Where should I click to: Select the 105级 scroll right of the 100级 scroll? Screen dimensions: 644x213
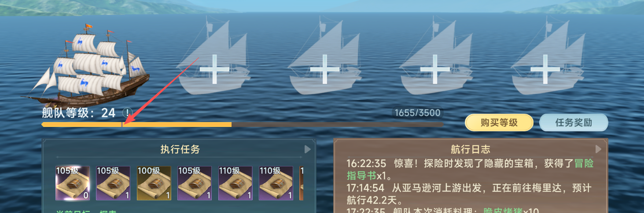tap(195, 183)
